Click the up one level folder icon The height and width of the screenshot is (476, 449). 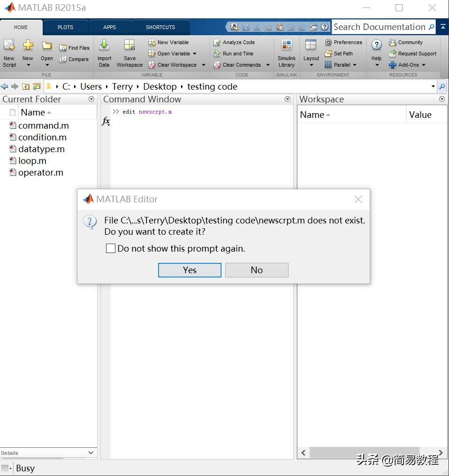click(x=26, y=86)
